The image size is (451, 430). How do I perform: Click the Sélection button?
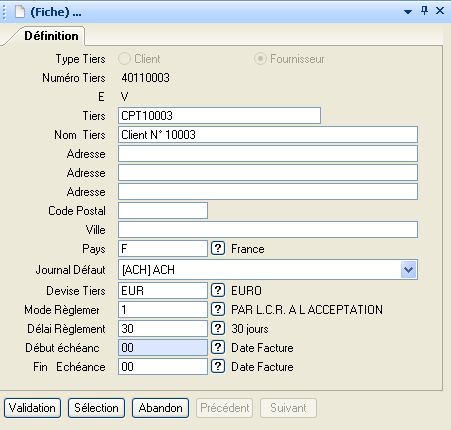pyautogui.click(x=96, y=408)
